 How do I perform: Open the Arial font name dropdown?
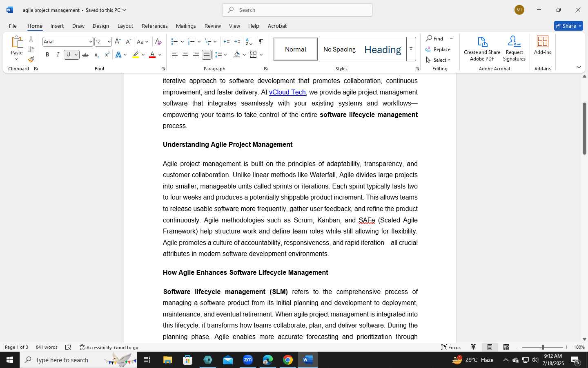click(91, 42)
